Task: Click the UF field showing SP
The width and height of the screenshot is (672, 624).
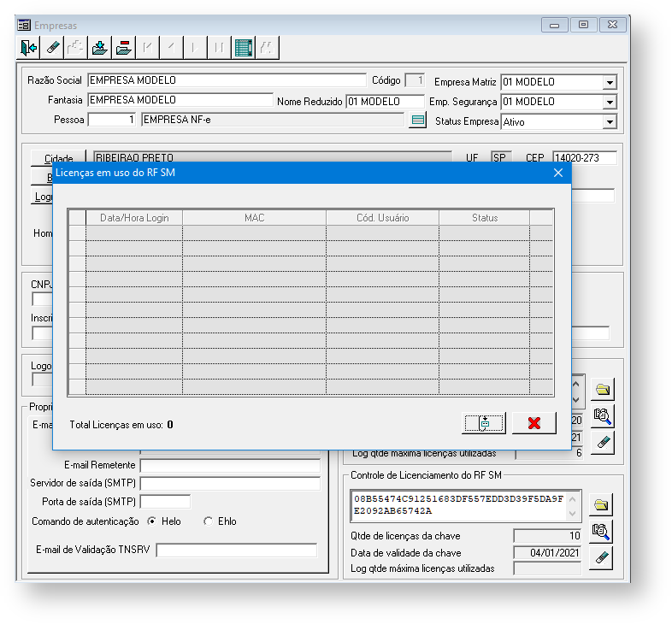Action: coord(501,158)
